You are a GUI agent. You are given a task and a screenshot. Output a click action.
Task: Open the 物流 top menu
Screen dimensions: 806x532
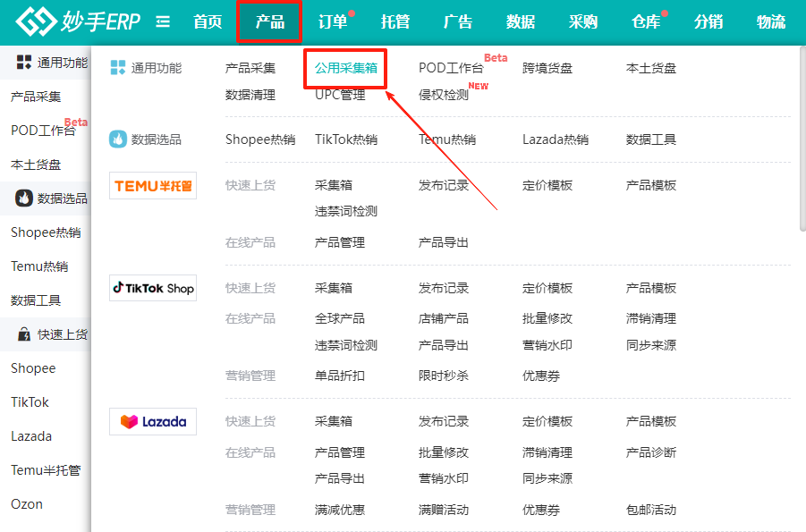772,21
